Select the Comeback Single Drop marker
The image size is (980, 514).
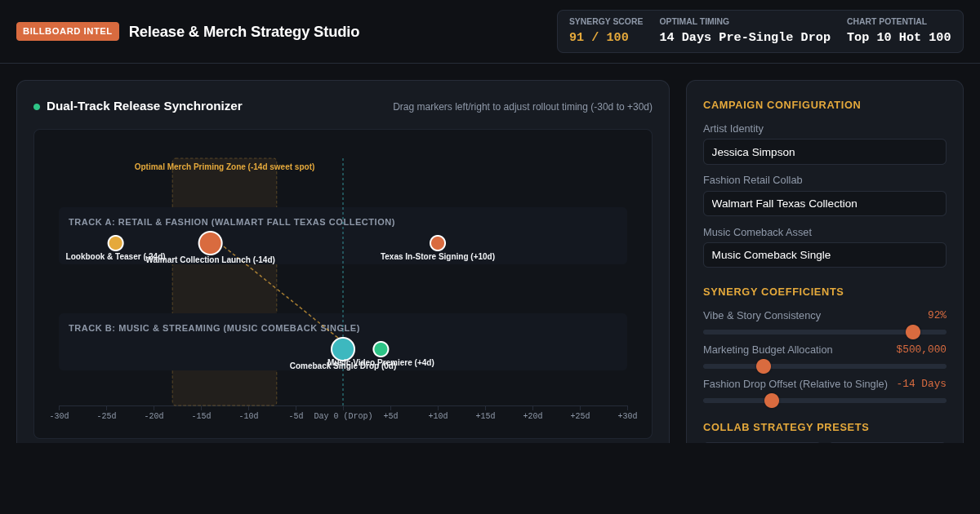coord(343,349)
